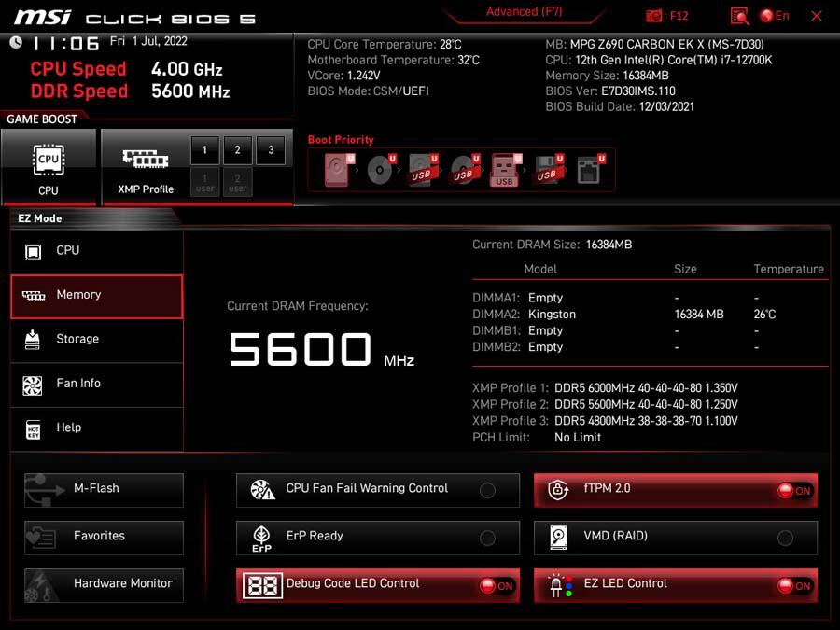
Task: Take a screenshot with the F12 camera icon
Action: pos(653,16)
